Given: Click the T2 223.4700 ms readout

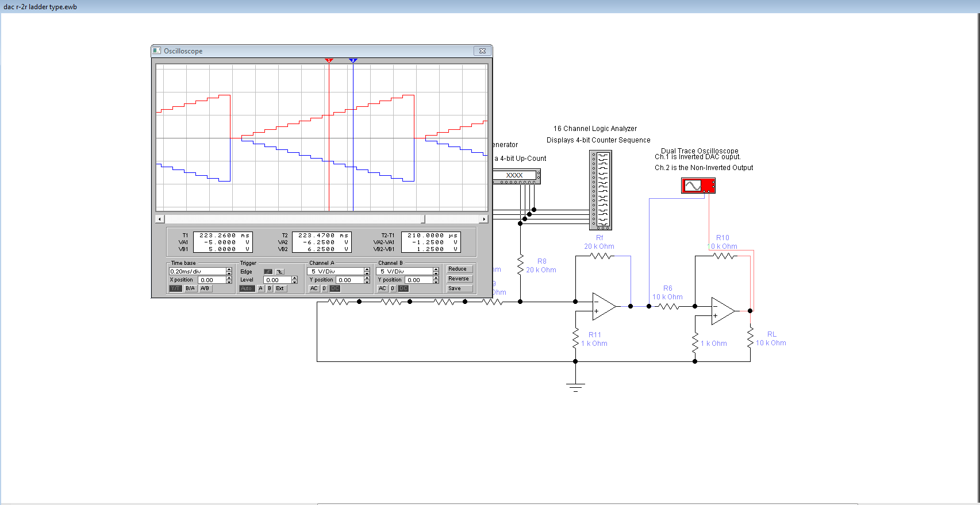Looking at the screenshot, I should tap(323, 236).
